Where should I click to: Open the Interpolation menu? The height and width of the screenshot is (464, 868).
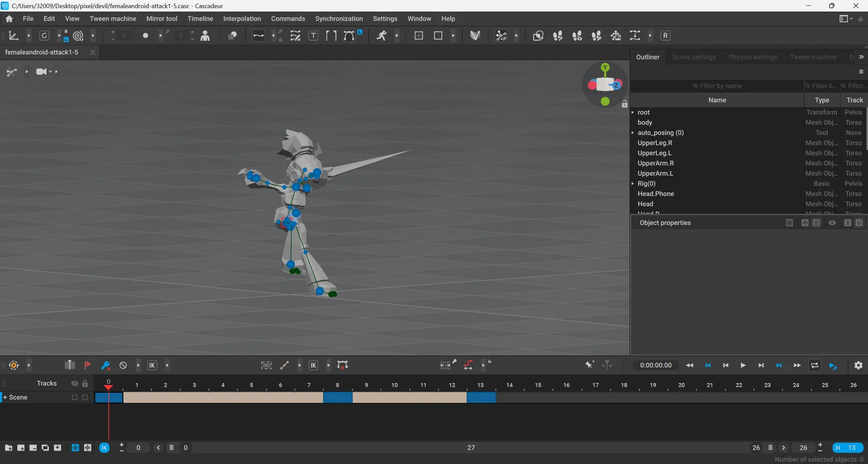coord(242,18)
